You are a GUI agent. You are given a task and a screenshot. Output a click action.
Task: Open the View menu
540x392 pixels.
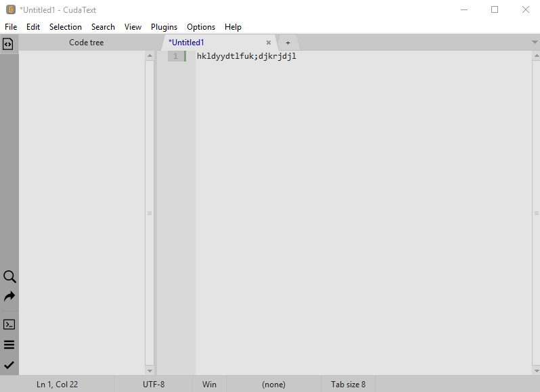133,27
